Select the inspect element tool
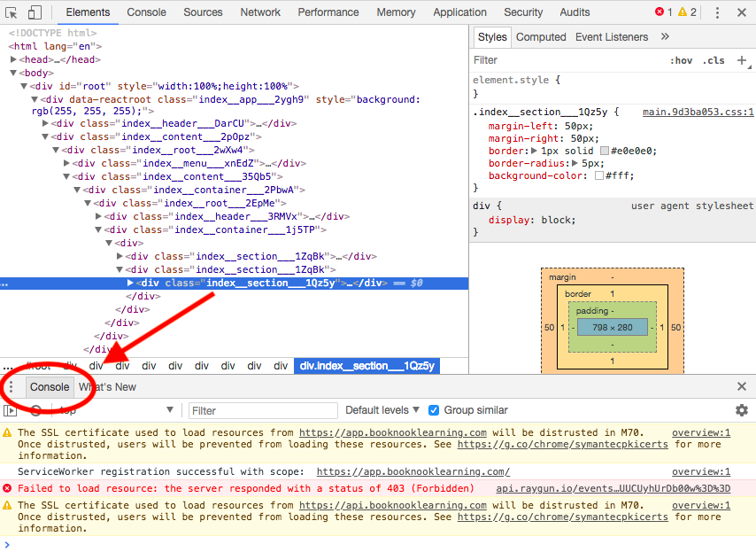Image resolution: width=756 pixels, height=552 pixels. tap(11, 12)
